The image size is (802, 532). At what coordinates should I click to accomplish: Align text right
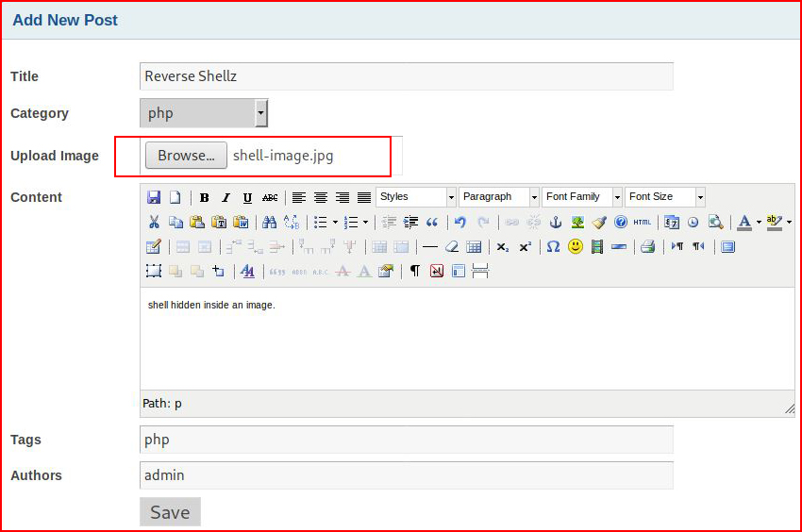coord(343,197)
